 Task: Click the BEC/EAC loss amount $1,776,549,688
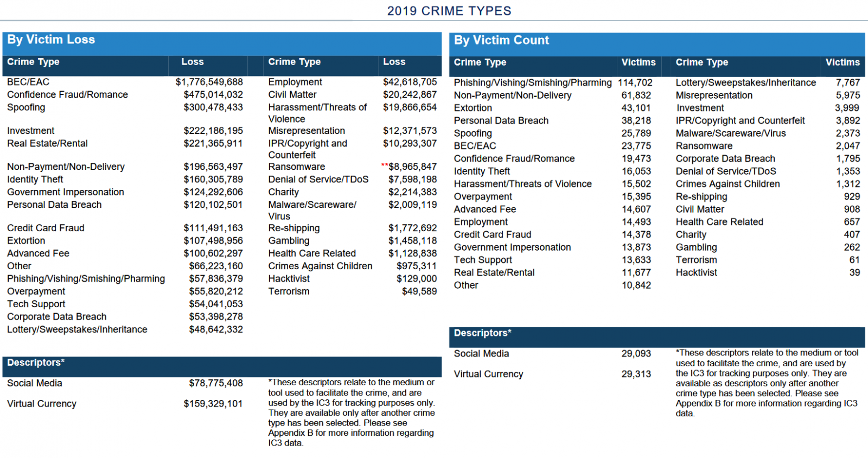click(209, 82)
